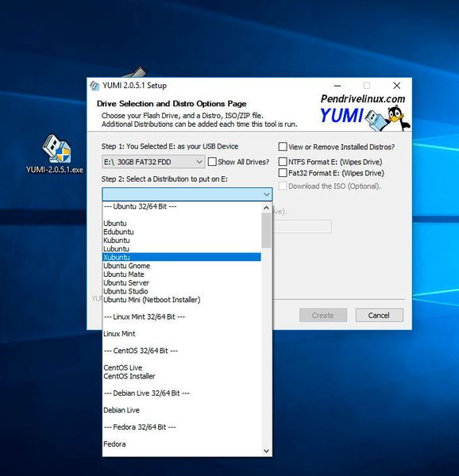Screen dimensions: 459x476
Task: Click the Linux Mint 32/64 Bit header
Action: click(182, 317)
